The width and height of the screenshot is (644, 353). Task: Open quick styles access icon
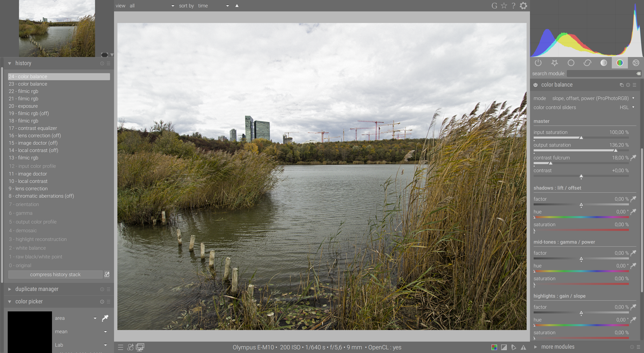[x=130, y=347]
